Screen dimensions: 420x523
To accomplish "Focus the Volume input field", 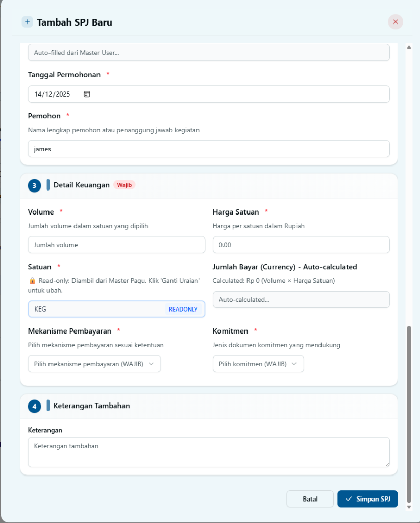I will click(116, 245).
